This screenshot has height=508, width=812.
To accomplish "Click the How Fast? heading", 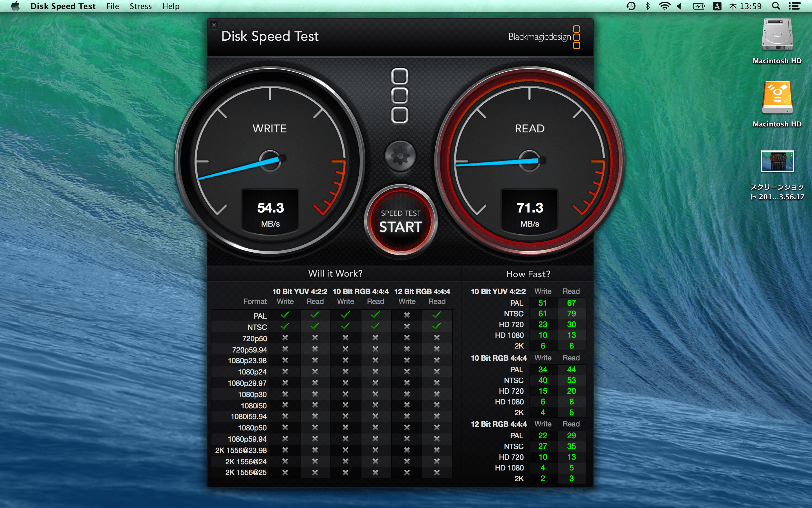I will 528,274.
